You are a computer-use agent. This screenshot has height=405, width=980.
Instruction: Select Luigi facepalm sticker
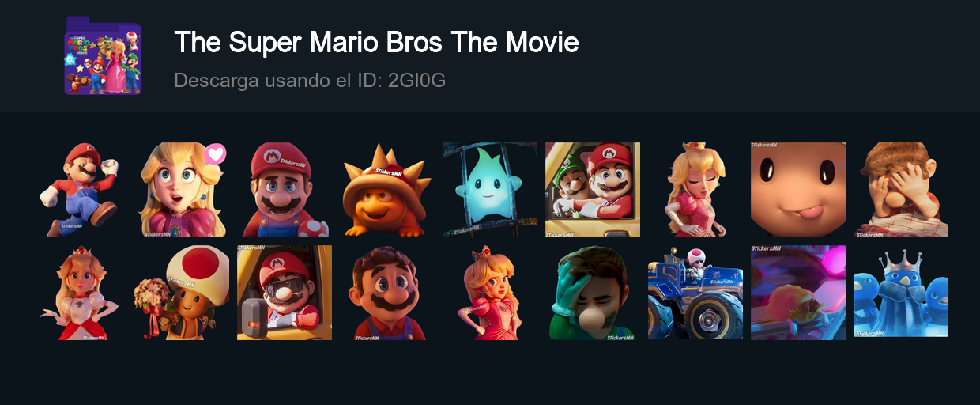coord(593,293)
